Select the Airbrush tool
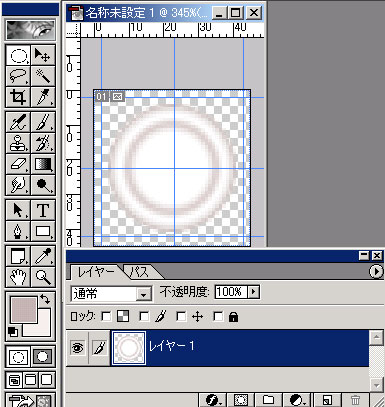The height and width of the screenshot is (407, 385). 18,122
